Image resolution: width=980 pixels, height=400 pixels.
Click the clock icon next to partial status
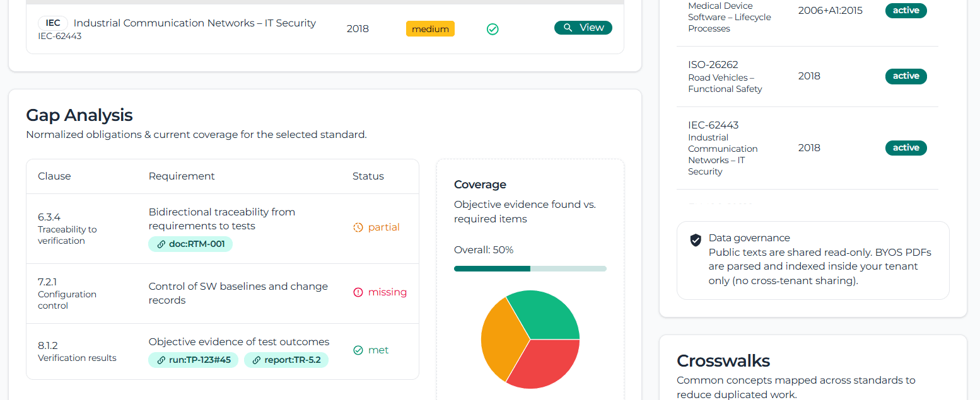357,227
